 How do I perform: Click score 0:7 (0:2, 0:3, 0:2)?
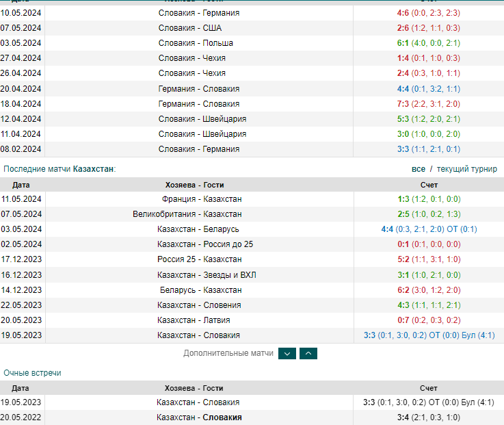tap(429, 320)
